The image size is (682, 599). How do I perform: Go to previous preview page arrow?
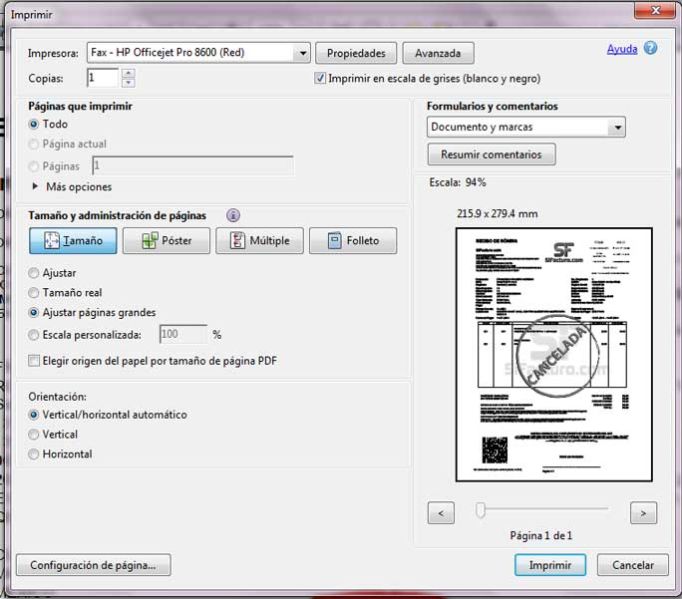(x=441, y=513)
